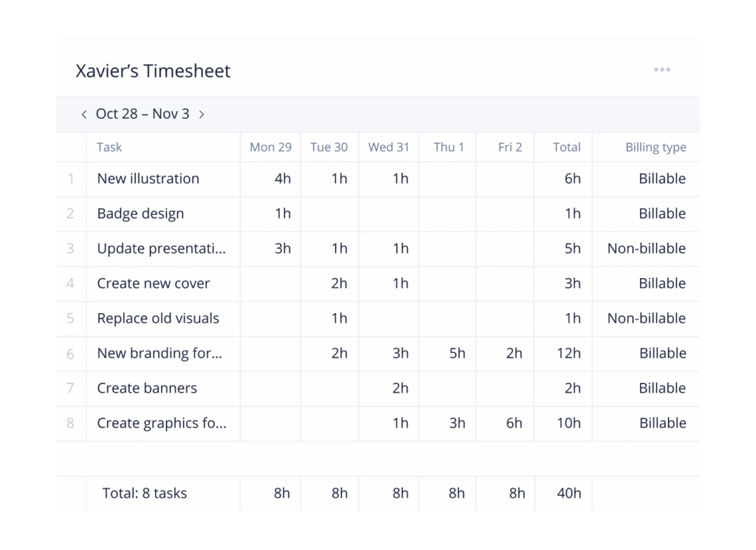Open the Create banners task
This screenshot has height=550, width=756.
[x=147, y=388]
